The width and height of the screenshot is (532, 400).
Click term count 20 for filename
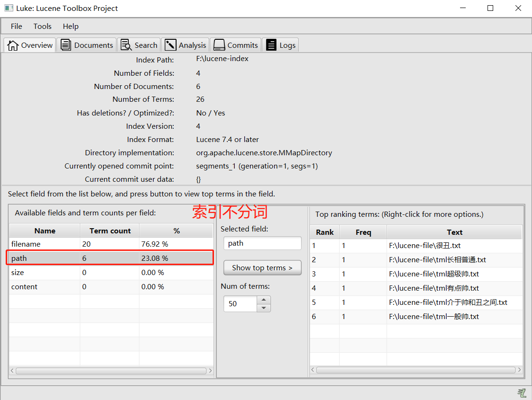tap(86, 244)
